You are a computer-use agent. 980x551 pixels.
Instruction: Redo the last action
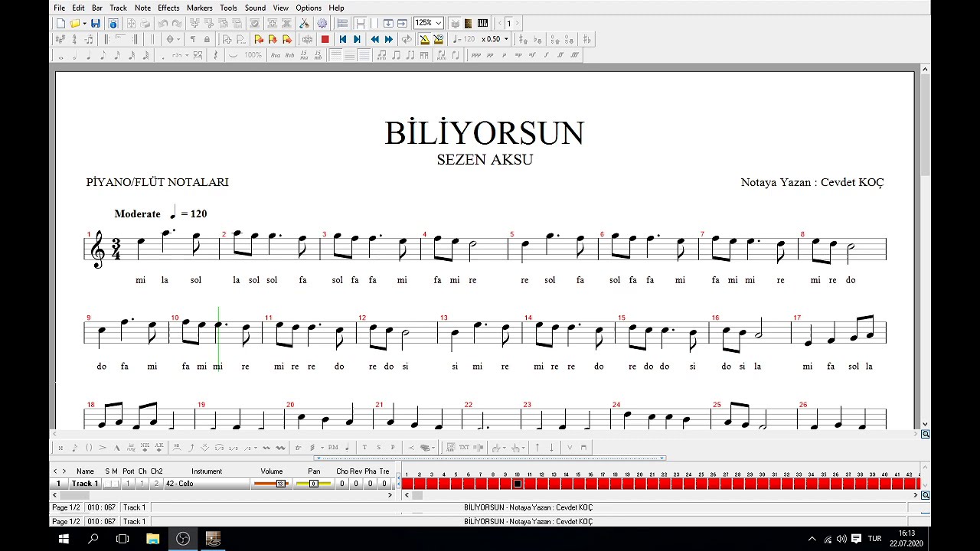[x=177, y=24]
